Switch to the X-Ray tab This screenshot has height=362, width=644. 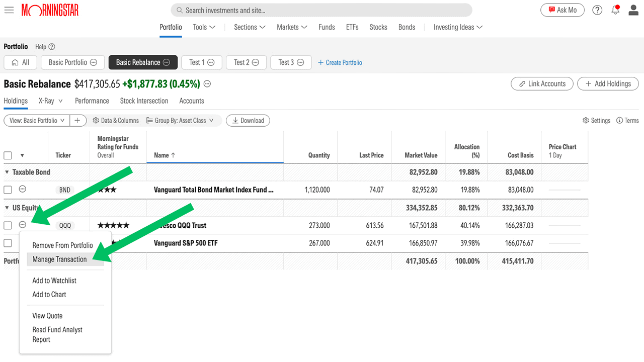tap(45, 101)
